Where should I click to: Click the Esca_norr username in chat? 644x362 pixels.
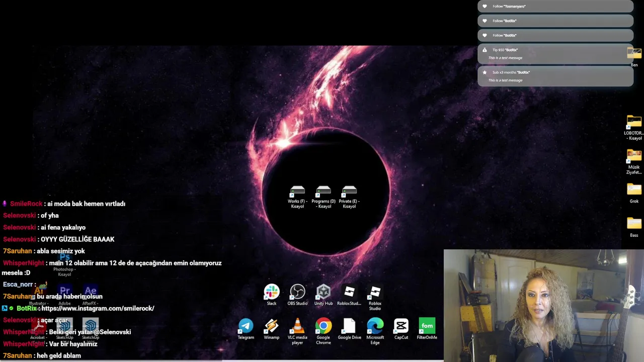point(18,285)
